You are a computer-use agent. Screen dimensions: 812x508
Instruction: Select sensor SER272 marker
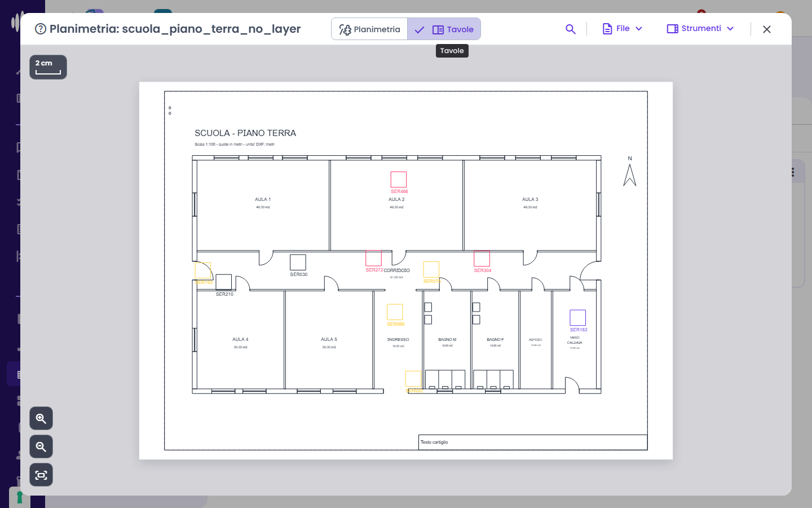click(373, 258)
